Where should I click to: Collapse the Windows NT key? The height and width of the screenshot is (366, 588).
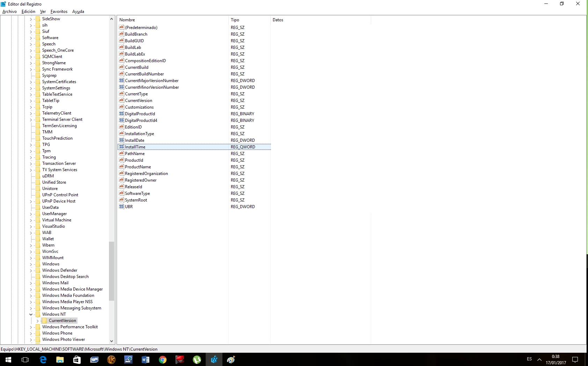[31, 314]
